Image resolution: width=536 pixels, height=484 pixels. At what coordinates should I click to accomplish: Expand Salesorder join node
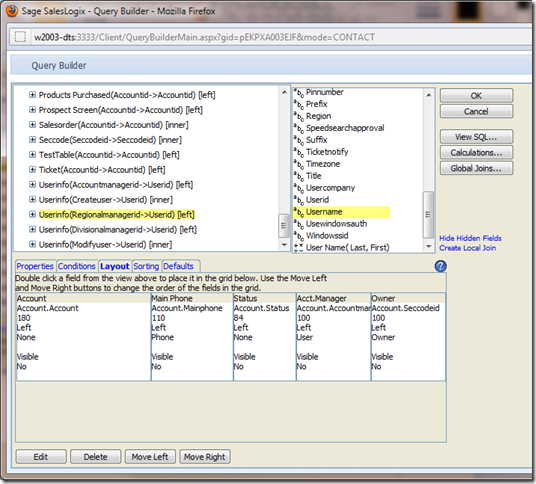pyautogui.click(x=32, y=125)
